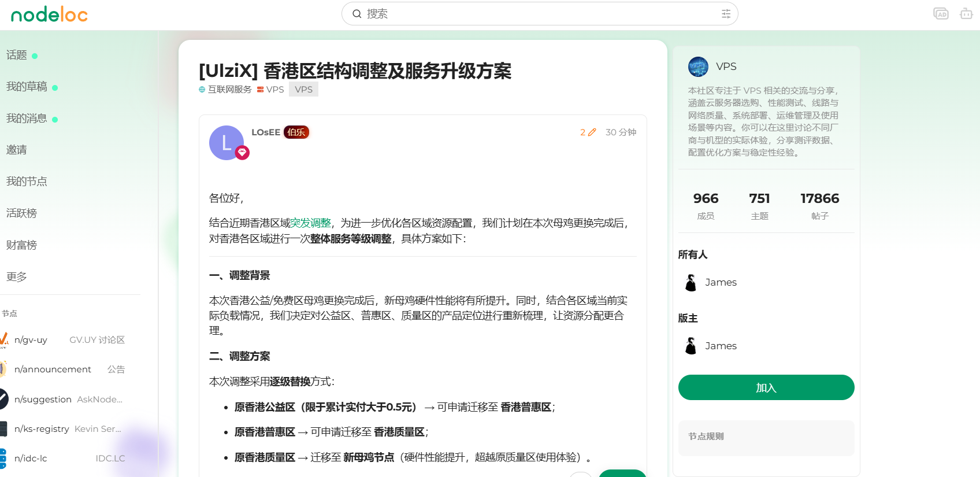Click the 966 成员 stat

(x=706, y=206)
